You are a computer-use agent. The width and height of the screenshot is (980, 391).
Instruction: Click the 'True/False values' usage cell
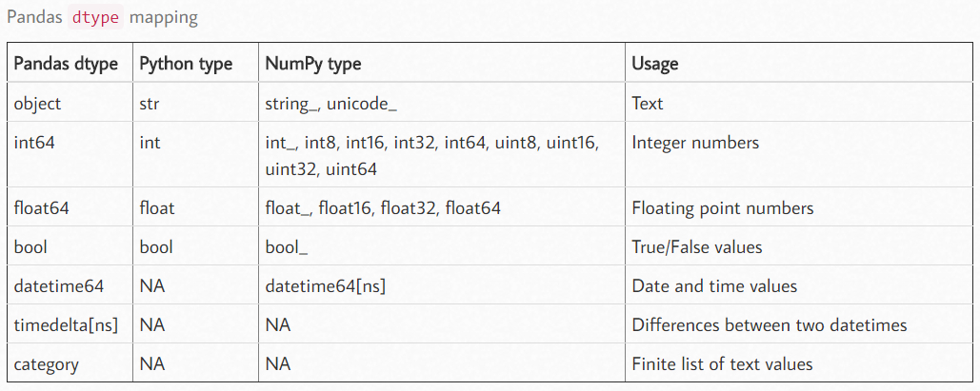point(697,246)
